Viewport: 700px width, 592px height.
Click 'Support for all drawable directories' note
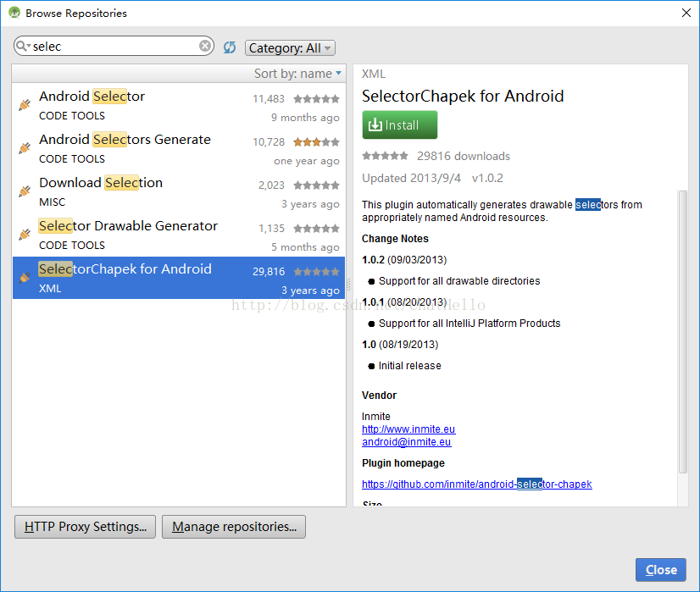[x=459, y=281]
